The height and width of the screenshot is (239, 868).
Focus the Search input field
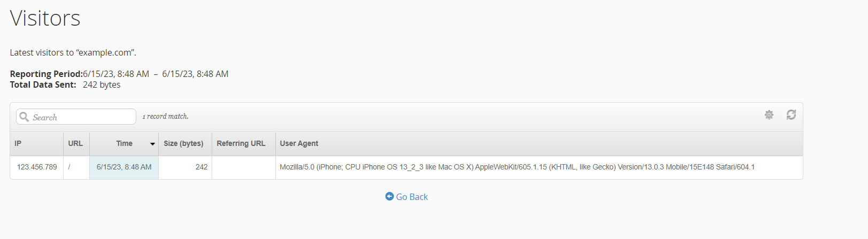click(80, 117)
